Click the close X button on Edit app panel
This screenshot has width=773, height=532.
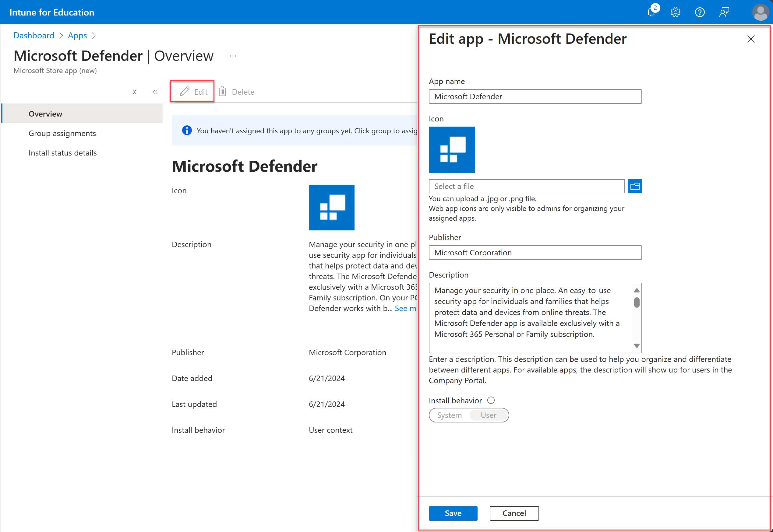pyautogui.click(x=751, y=39)
